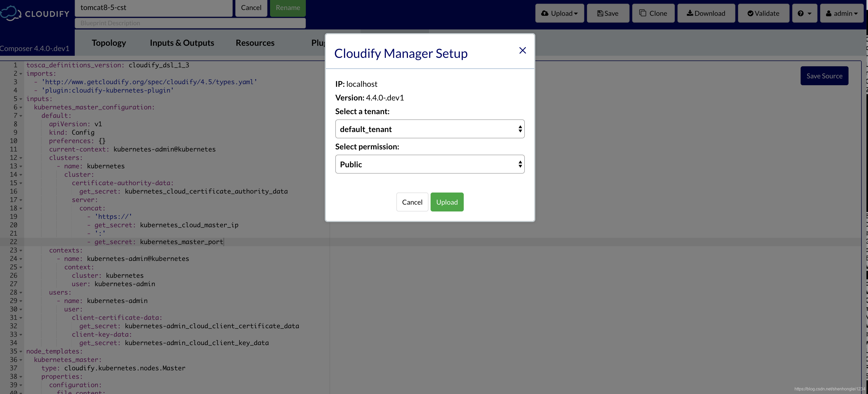Download the blueprint
This screenshot has width=868, height=394.
(x=706, y=13)
